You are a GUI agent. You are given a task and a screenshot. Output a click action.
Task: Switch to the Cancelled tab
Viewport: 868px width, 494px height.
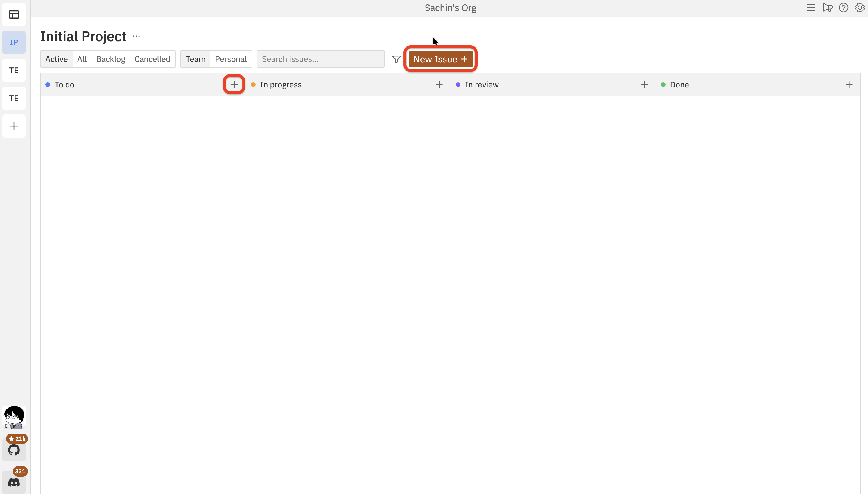coord(152,59)
